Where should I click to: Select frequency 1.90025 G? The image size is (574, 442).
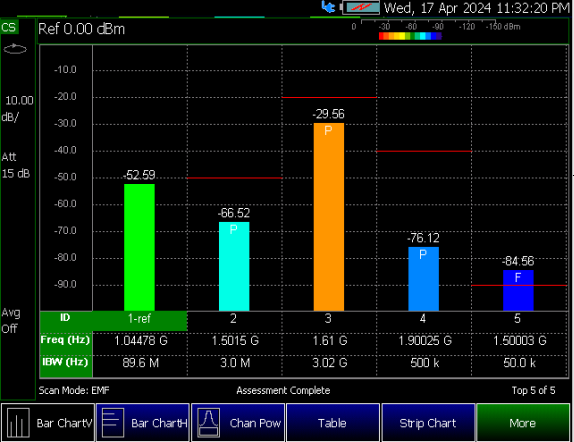point(425,341)
